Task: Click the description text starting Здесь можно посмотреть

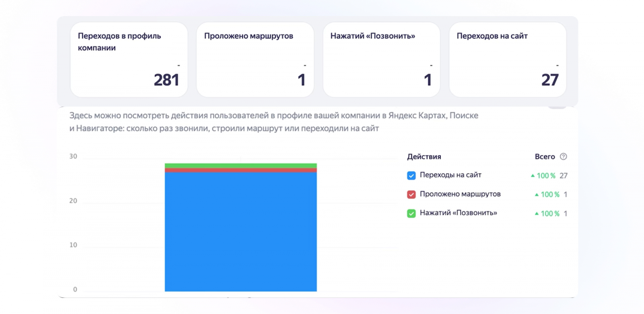Action: click(274, 122)
